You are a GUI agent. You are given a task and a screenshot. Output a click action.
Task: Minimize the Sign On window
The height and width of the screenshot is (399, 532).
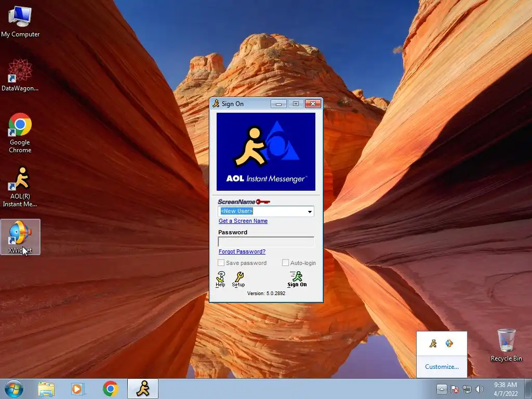(278, 103)
